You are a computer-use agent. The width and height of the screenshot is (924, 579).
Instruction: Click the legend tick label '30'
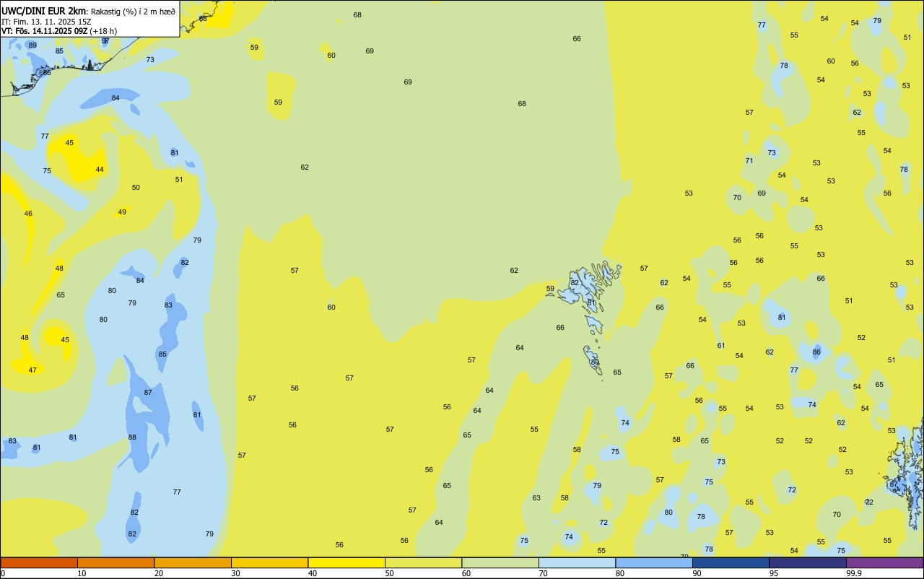pos(236,573)
